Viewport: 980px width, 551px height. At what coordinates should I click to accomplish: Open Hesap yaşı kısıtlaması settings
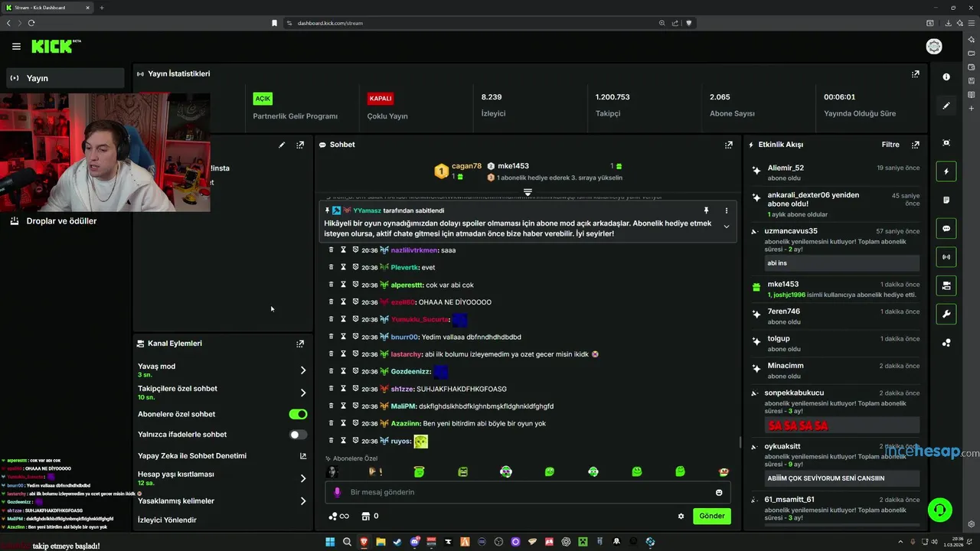[x=222, y=478]
